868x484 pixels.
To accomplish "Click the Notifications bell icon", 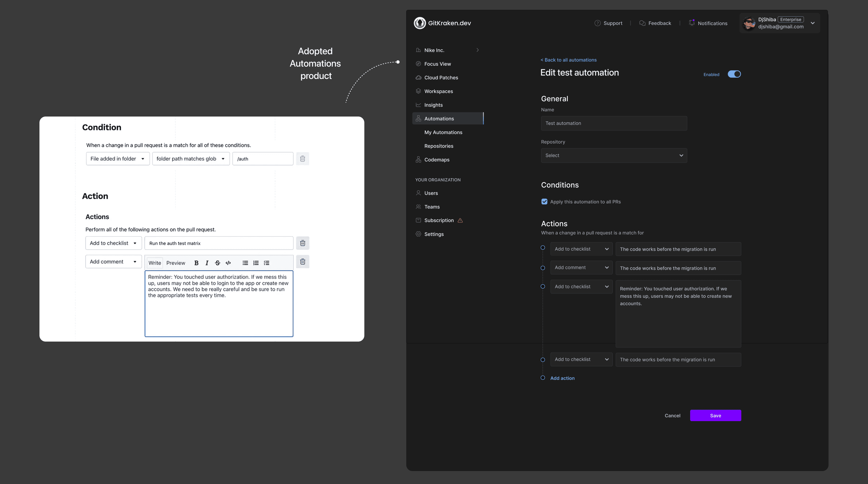I will click(691, 23).
